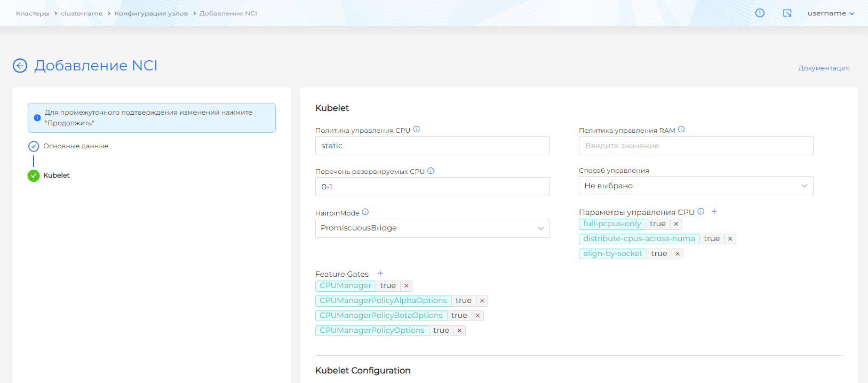Click info icon next to Политика управления CPU
868x383 pixels.
(x=417, y=130)
